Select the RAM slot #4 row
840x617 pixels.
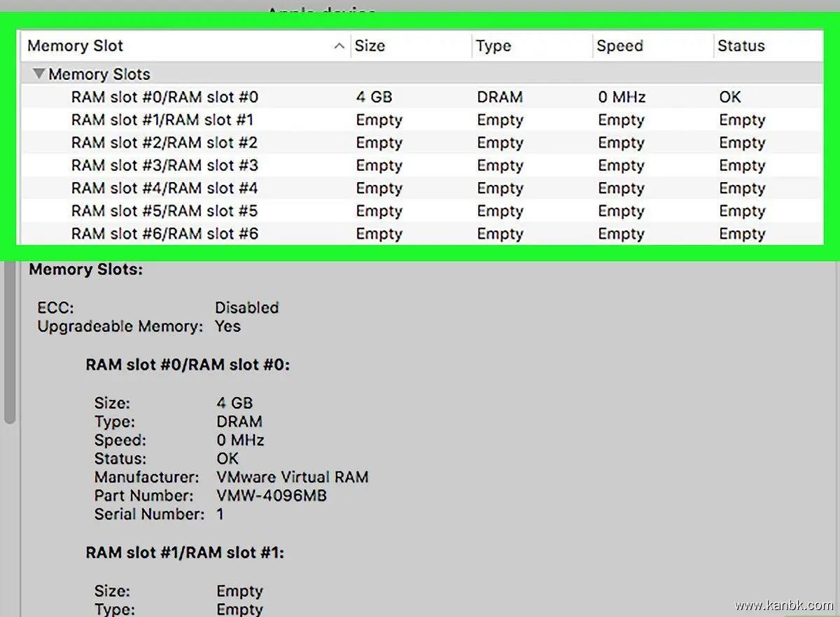coord(164,188)
